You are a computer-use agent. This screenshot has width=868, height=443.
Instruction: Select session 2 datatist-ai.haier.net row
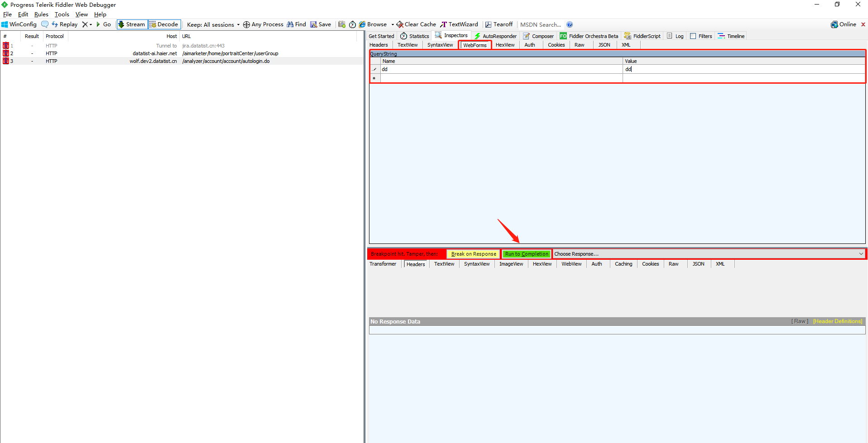coord(182,53)
